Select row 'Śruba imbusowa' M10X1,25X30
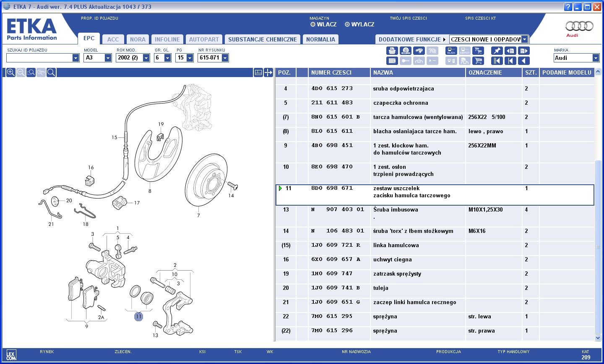 pyautogui.click(x=435, y=217)
